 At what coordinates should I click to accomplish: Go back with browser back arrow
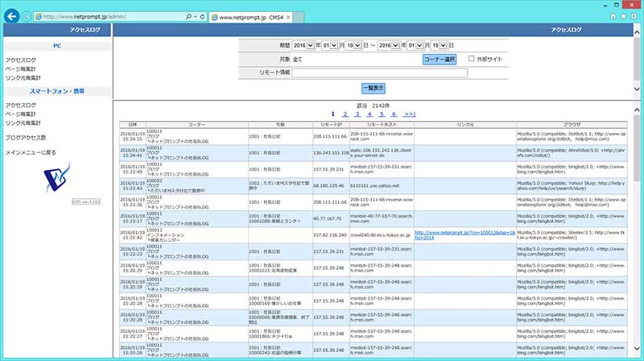12,16
